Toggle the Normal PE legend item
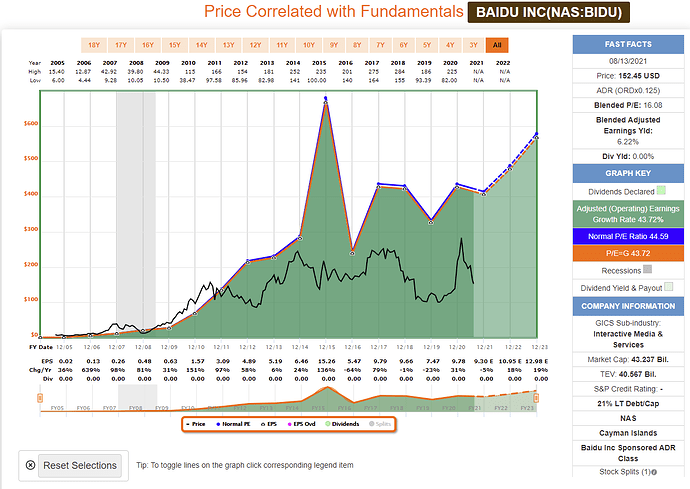 (x=233, y=424)
